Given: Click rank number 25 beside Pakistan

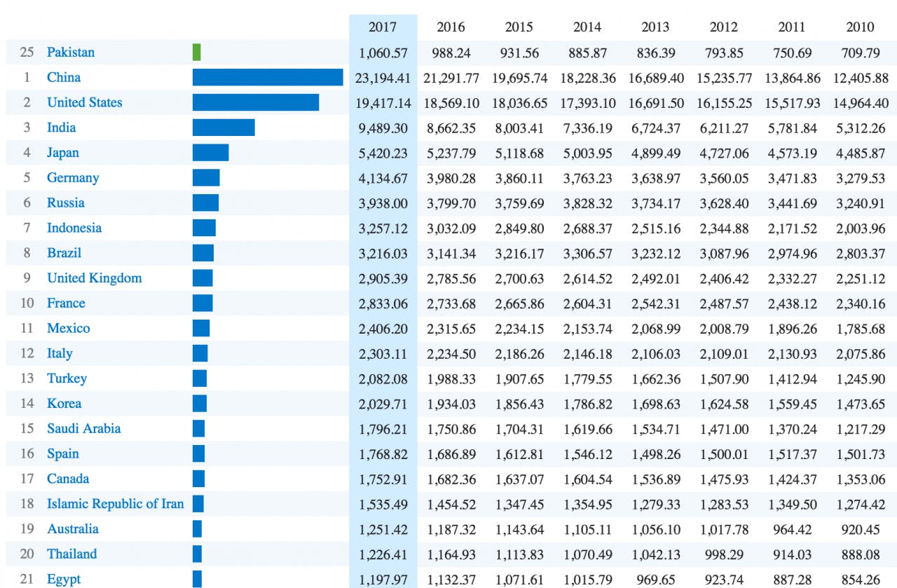Looking at the screenshot, I should click(x=27, y=53).
